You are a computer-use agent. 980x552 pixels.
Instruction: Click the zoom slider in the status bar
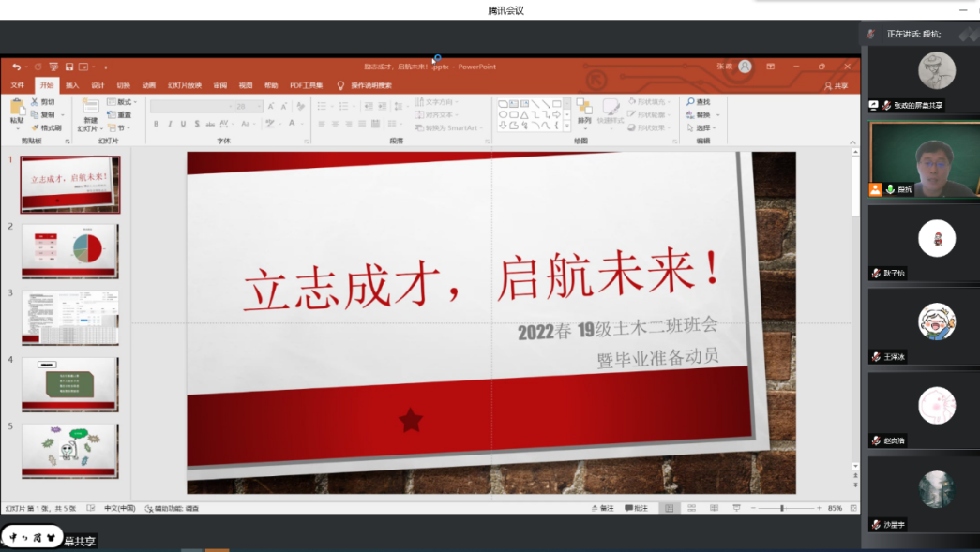pos(782,508)
